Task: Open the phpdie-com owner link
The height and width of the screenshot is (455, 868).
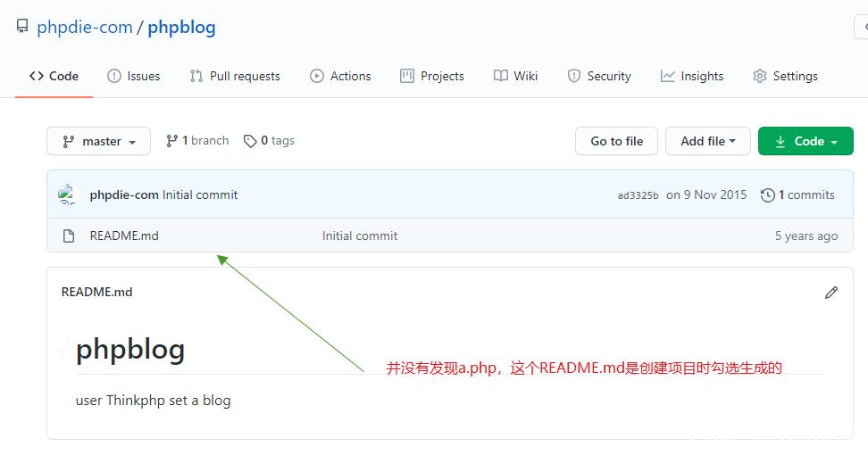Action: (x=85, y=27)
